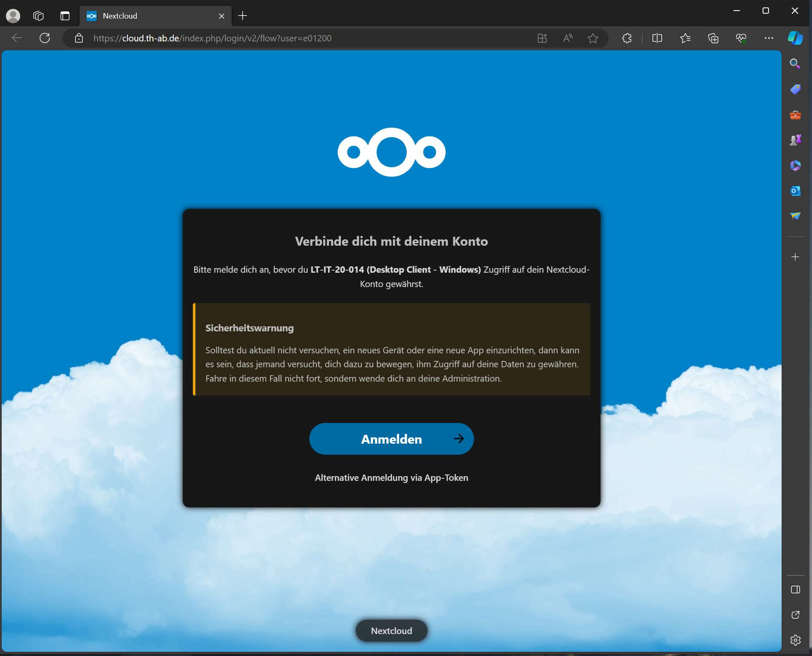Screen dimensions: 812x656
Task: Open Browser essentials heart icon
Action: [x=741, y=38]
